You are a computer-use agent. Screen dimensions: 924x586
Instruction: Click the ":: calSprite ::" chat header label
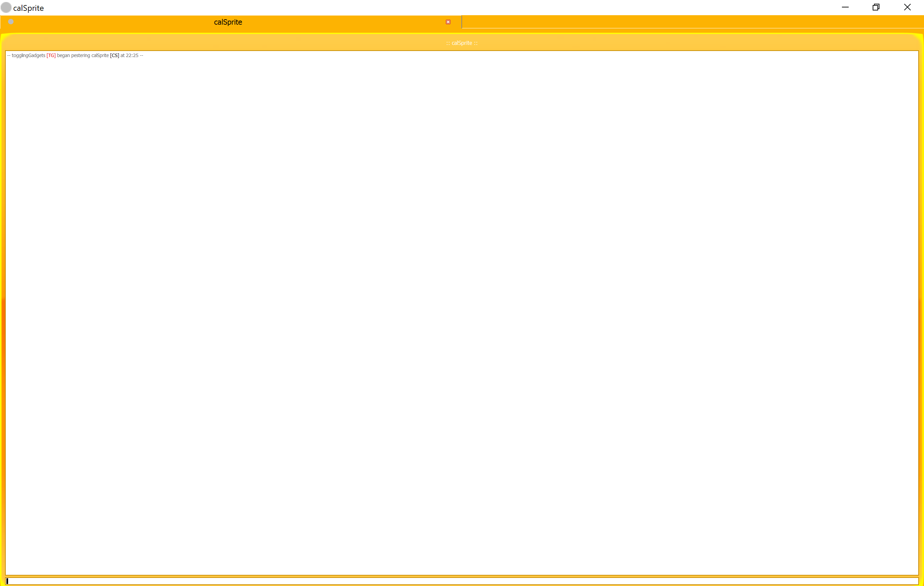(462, 43)
